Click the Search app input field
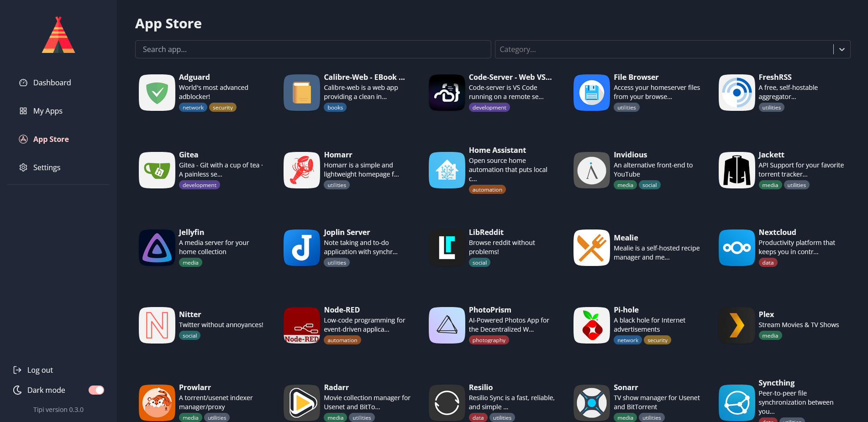This screenshot has width=868, height=422. coord(313,49)
